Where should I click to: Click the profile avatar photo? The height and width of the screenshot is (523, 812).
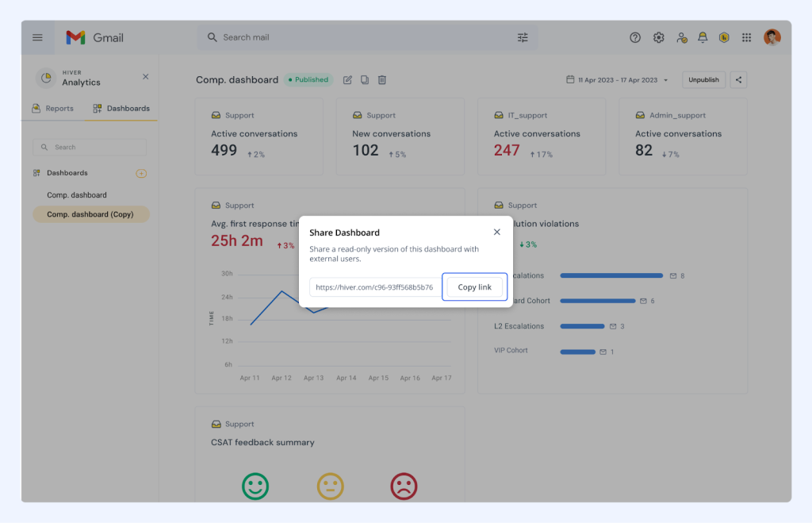click(772, 37)
